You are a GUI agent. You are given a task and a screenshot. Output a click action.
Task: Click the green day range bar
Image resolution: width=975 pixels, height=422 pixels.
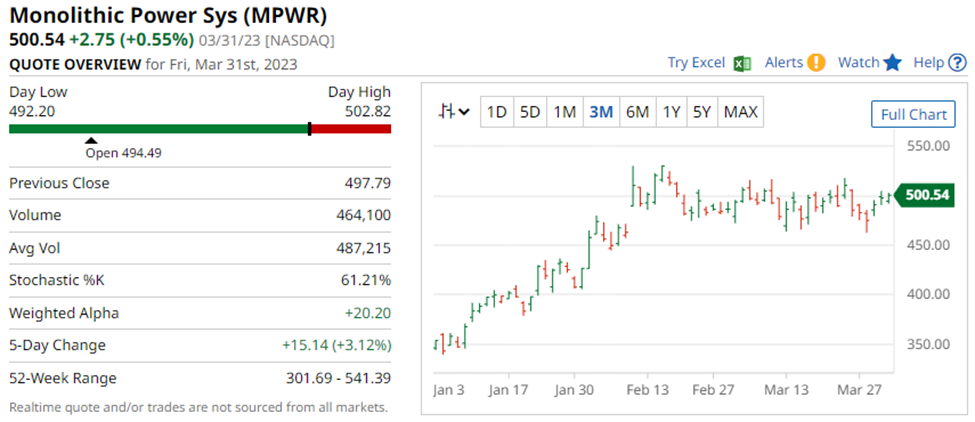tap(159, 129)
